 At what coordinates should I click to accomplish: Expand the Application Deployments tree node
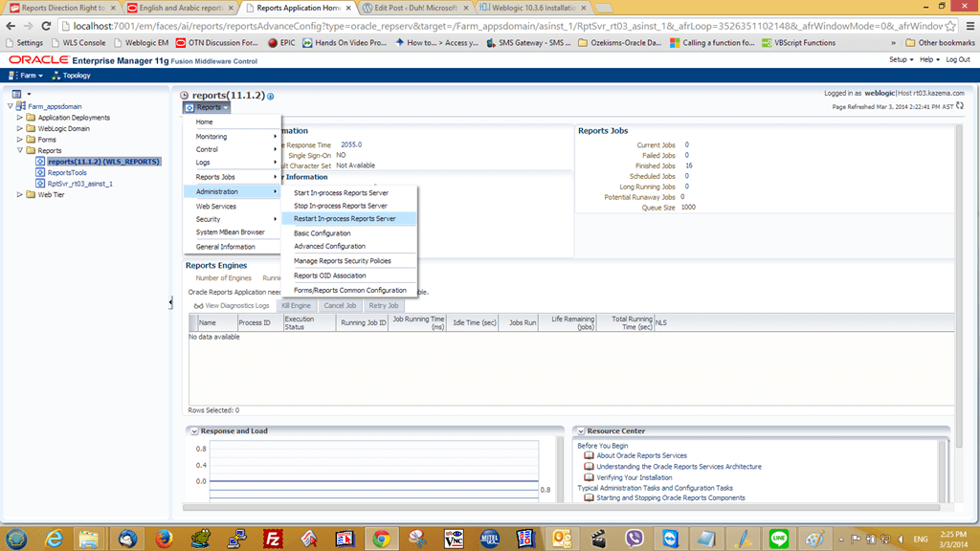click(20, 118)
